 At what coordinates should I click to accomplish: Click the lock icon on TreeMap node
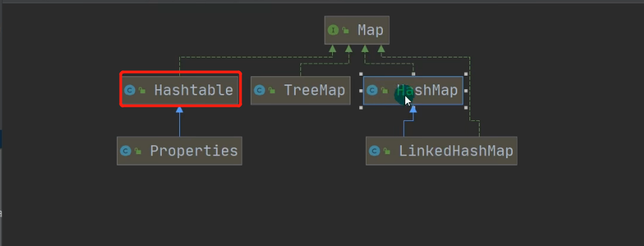[272, 90]
